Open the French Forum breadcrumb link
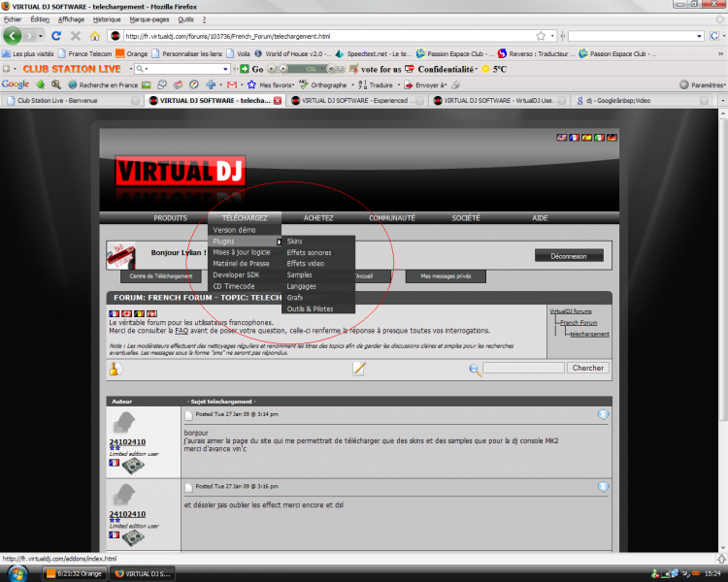728x582 pixels. (579, 323)
